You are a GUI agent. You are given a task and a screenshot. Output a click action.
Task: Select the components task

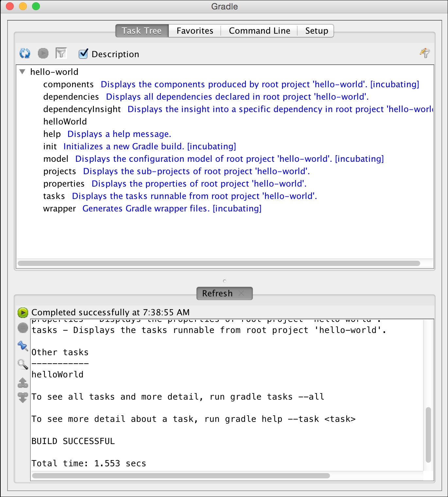[68, 84]
